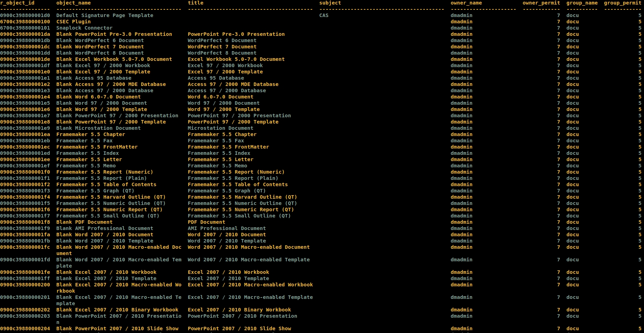Click the owner_permit column header
This screenshot has height=333, width=644.
541,3
